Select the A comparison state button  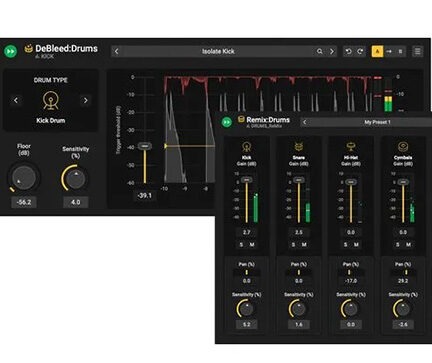click(x=377, y=51)
